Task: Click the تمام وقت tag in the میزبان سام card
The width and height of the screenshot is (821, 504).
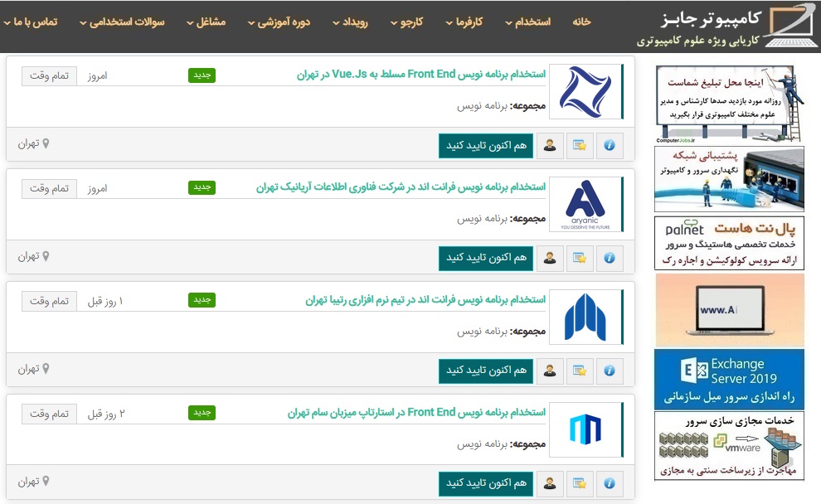Action: pos(49,414)
